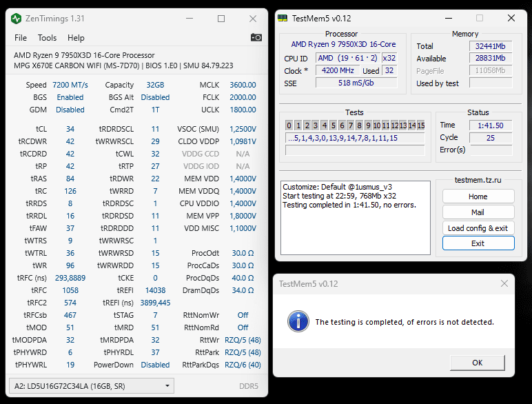Click the BGS Alt Disabled value
This screenshot has height=404, width=532.
(x=155, y=97)
